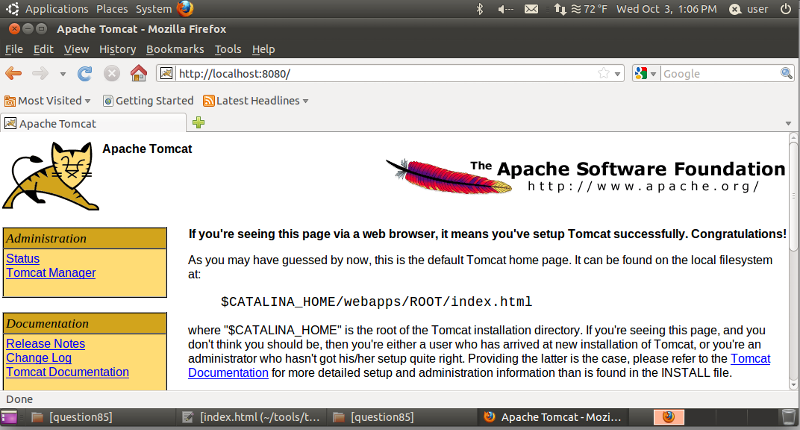Open the Tools menu

(x=228, y=49)
